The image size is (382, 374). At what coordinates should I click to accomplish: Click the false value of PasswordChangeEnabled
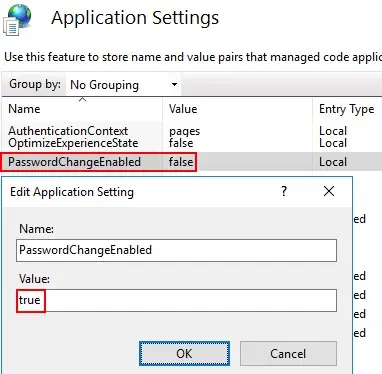pyautogui.click(x=181, y=162)
